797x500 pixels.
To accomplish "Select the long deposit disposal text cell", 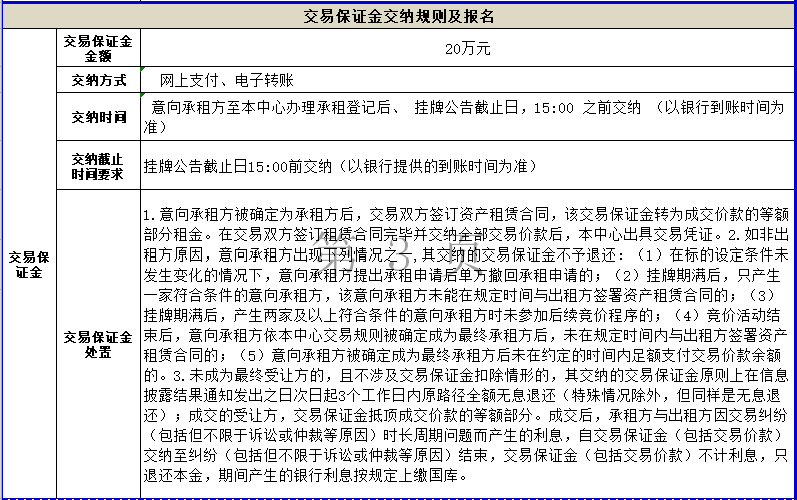I will point(467,345).
